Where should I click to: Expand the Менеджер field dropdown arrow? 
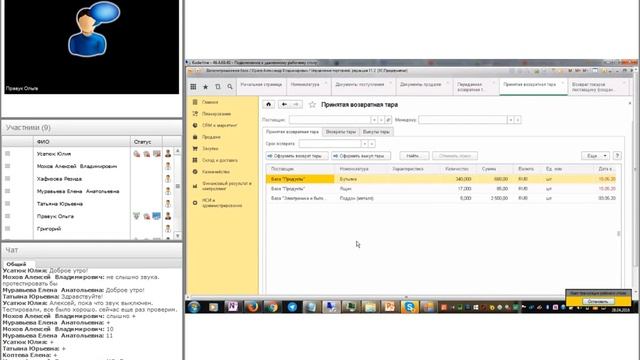click(x=510, y=120)
